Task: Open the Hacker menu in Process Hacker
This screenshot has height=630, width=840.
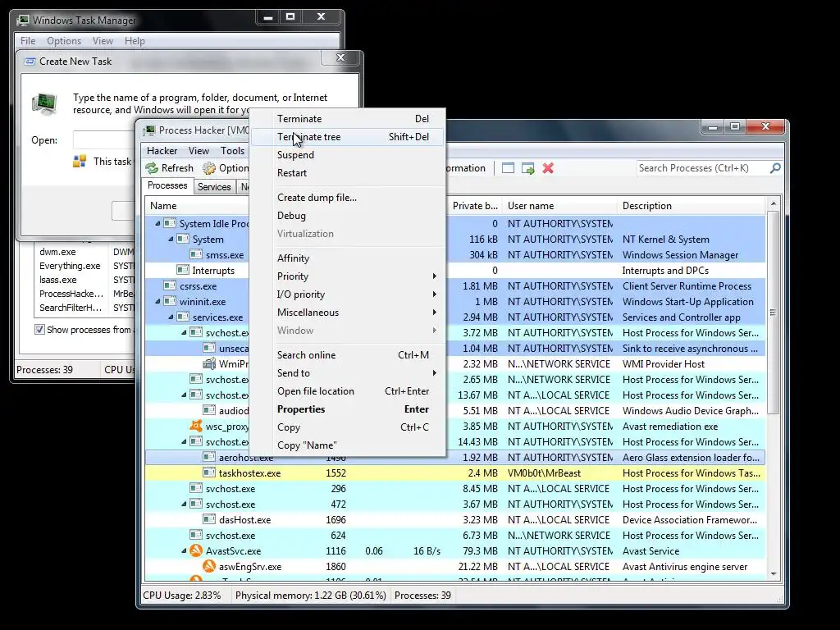Action: click(162, 151)
